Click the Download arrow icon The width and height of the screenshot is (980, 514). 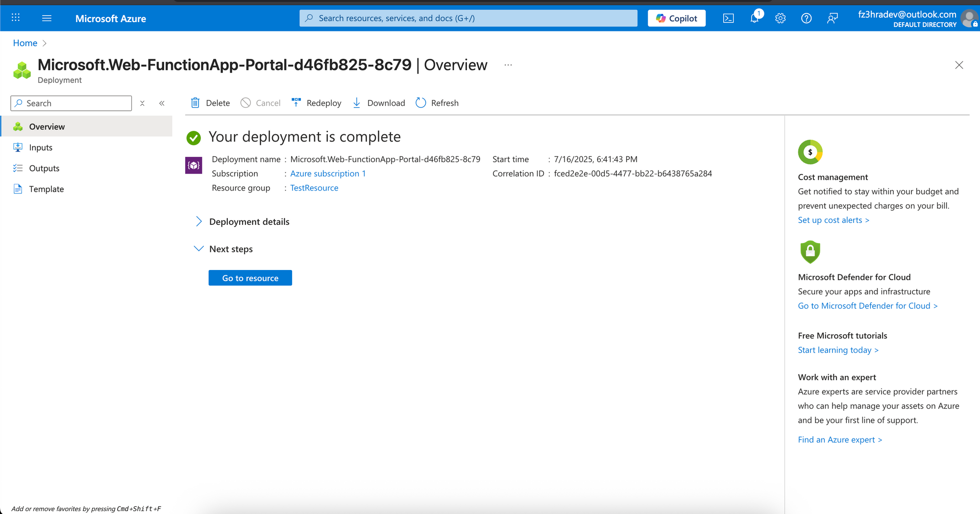(357, 103)
